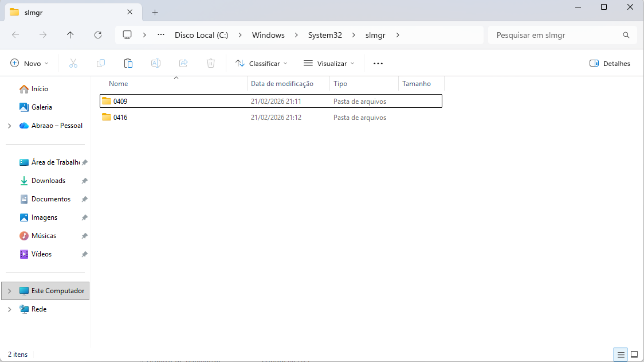The height and width of the screenshot is (362, 644).
Task: Go forward in folder history
Action: coord(43,35)
